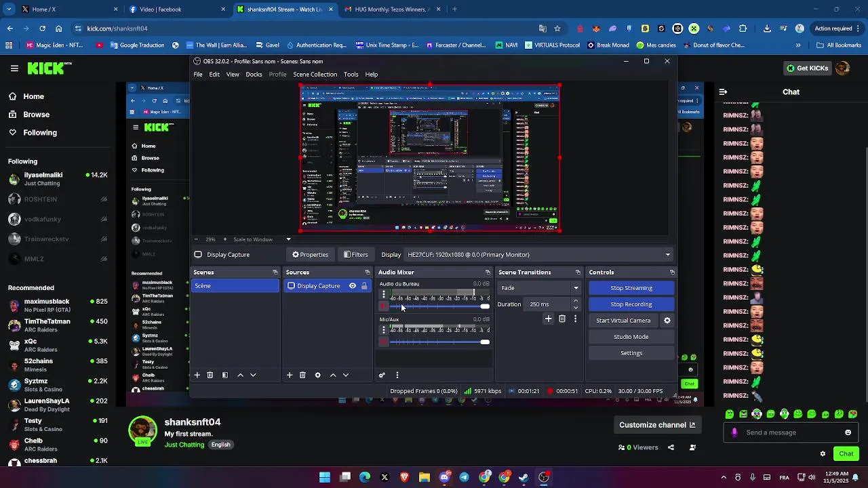Open the Kick hamburger menu
Image resolution: width=868 pixels, height=488 pixels.
[14, 68]
